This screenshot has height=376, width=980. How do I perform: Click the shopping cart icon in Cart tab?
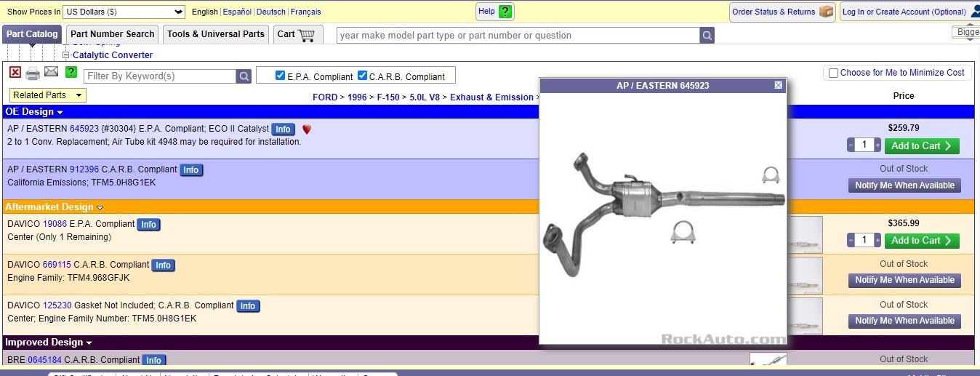[x=307, y=34]
